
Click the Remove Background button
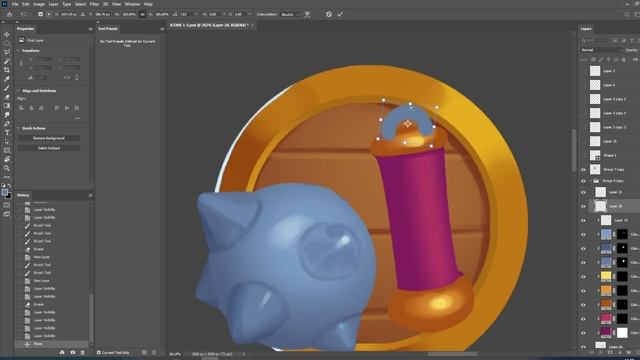(49, 138)
